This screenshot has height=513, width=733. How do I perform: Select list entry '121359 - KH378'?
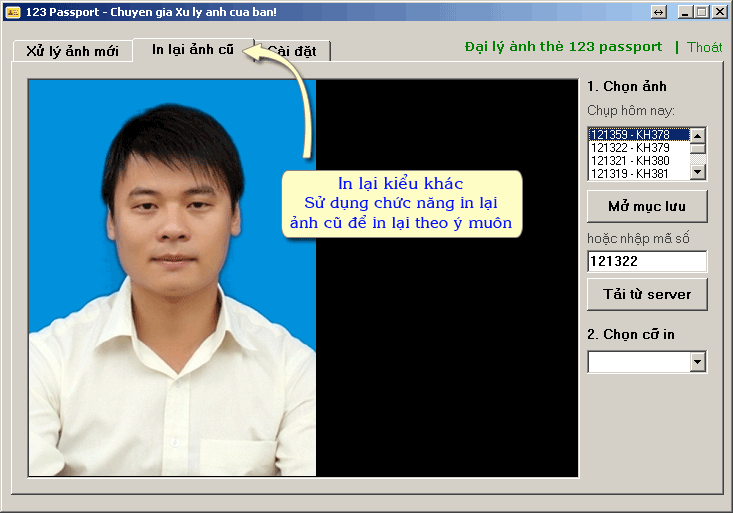[637, 135]
